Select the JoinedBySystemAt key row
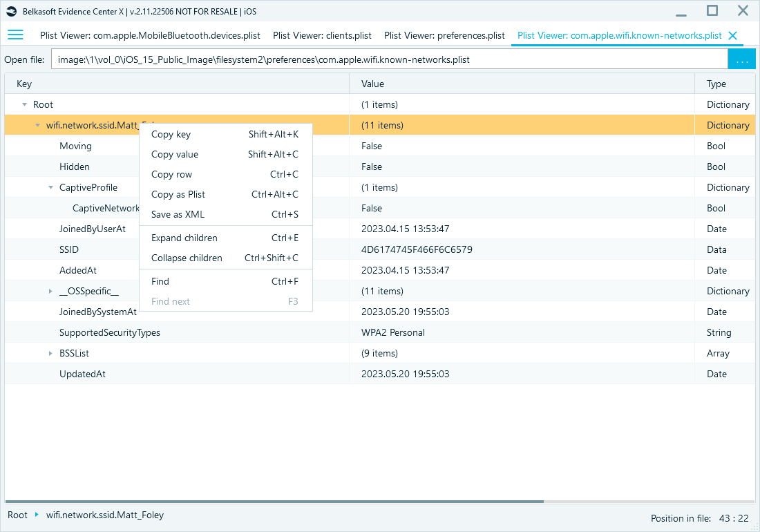 [x=98, y=312]
